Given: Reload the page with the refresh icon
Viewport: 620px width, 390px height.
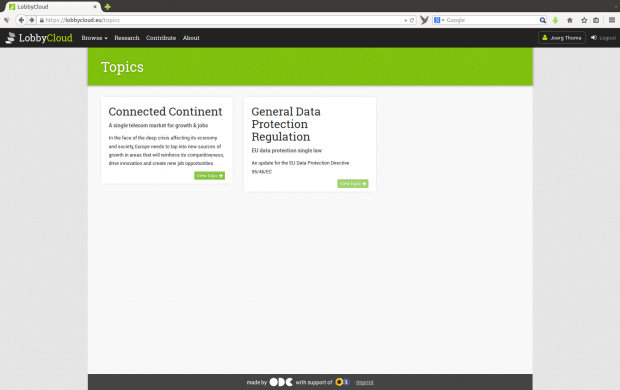Looking at the screenshot, I should [x=412, y=20].
